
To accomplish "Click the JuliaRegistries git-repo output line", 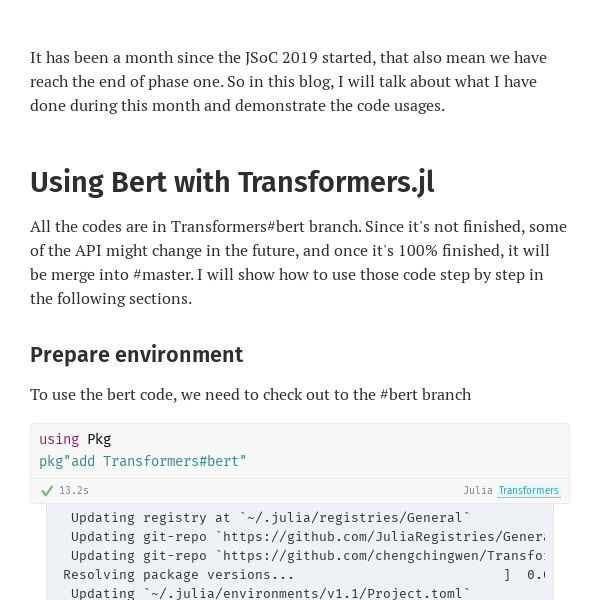I will pyautogui.click(x=308, y=536).
